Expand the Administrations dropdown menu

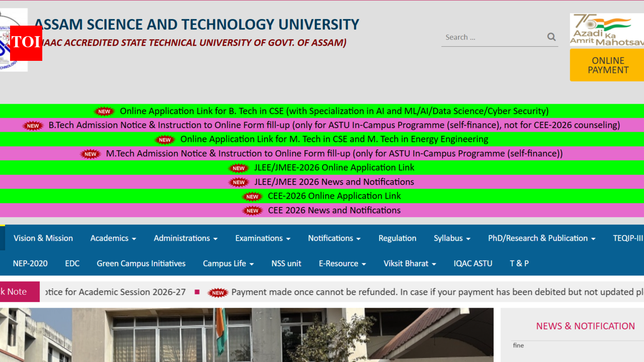point(186,238)
